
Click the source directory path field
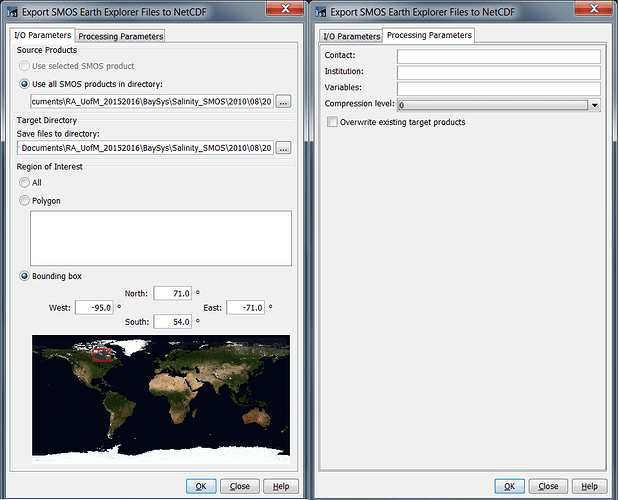point(152,102)
